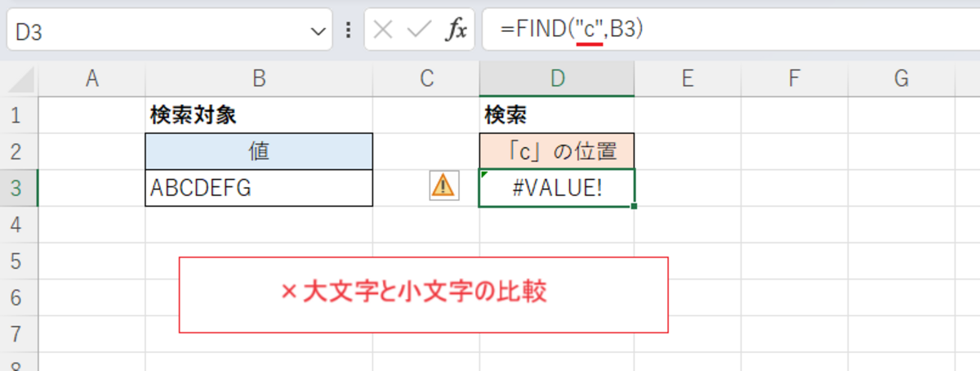Click the Insert Function fx icon
Viewport: 980px width, 371px height.
point(456,30)
